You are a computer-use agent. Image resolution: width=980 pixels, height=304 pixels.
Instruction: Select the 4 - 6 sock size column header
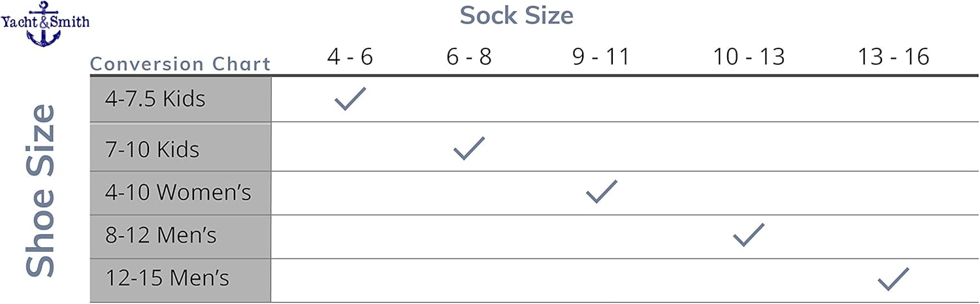click(x=350, y=57)
